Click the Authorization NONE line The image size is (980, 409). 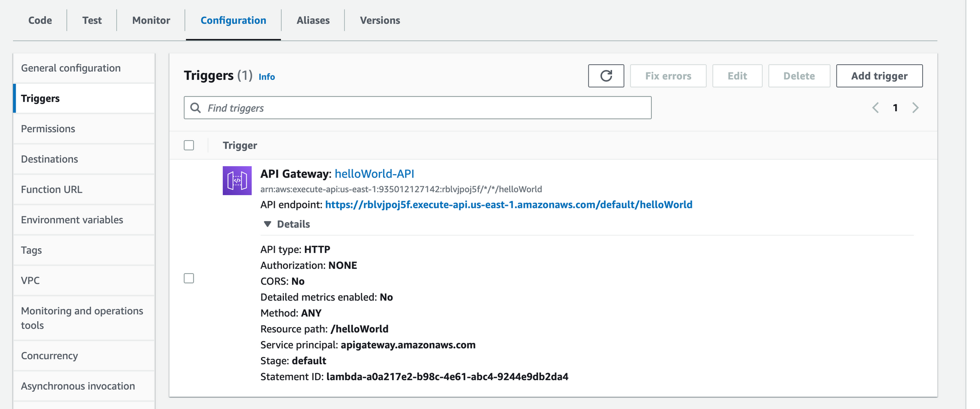(309, 265)
